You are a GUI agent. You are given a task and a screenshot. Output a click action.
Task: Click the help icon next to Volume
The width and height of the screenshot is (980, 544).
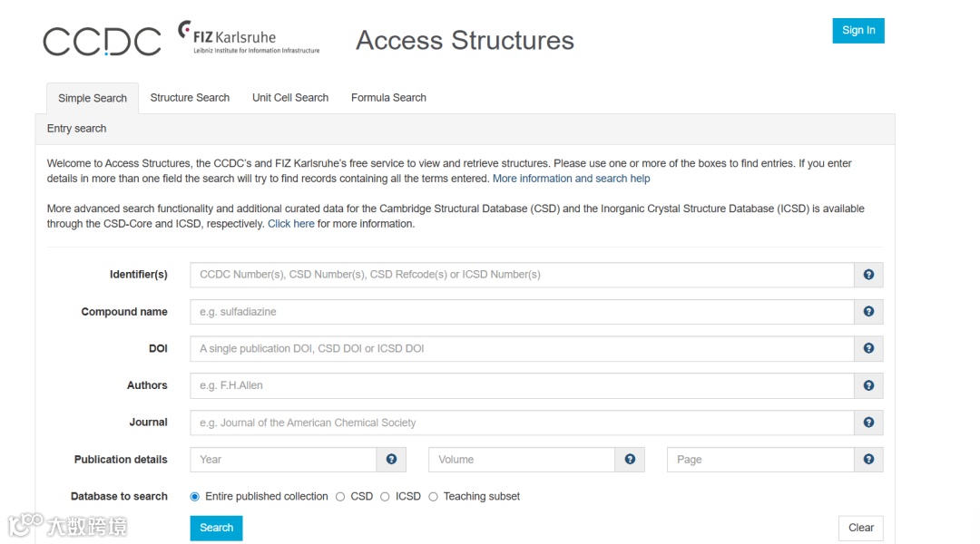pyautogui.click(x=630, y=460)
